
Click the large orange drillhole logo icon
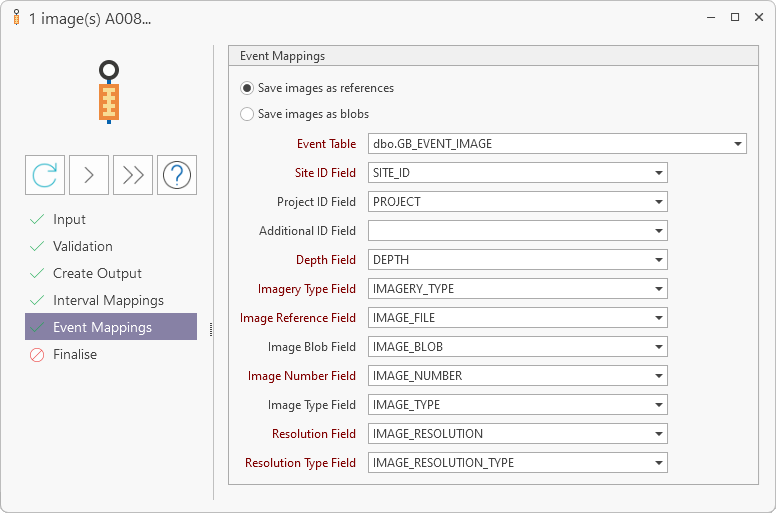pyautogui.click(x=109, y=92)
